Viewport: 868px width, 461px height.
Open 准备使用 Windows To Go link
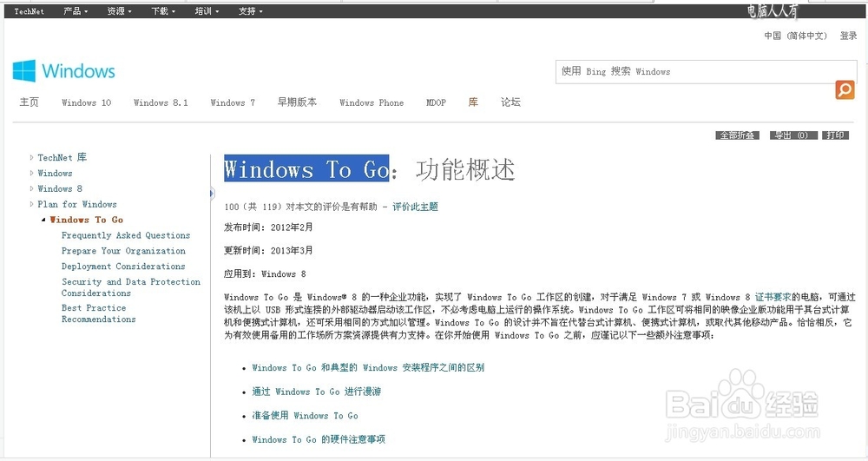tap(305, 416)
